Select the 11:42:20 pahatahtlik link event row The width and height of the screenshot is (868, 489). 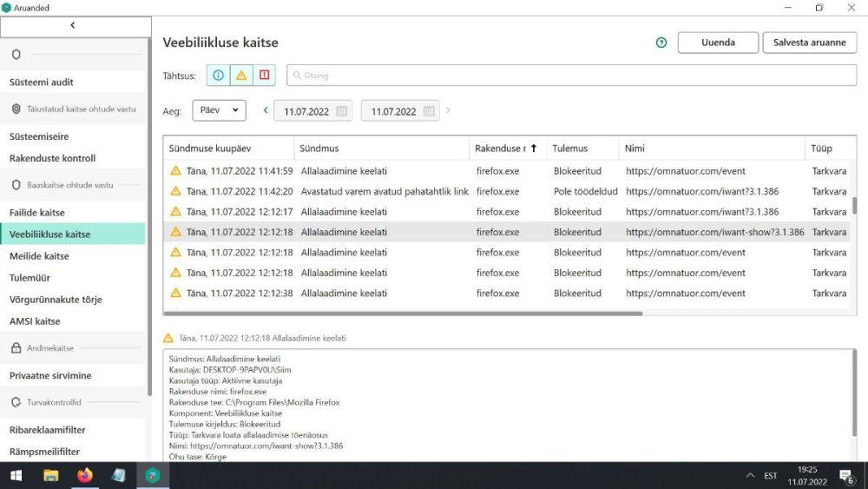pos(507,192)
